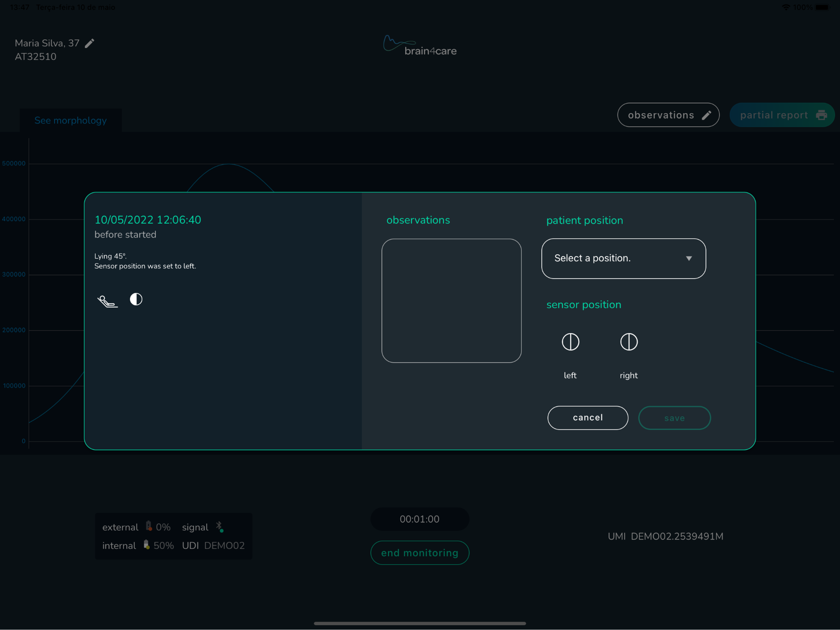Viewport: 840px width, 630px height.
Task: Click 'Sensor position was set to left.' text
Action: coord(145,266)
